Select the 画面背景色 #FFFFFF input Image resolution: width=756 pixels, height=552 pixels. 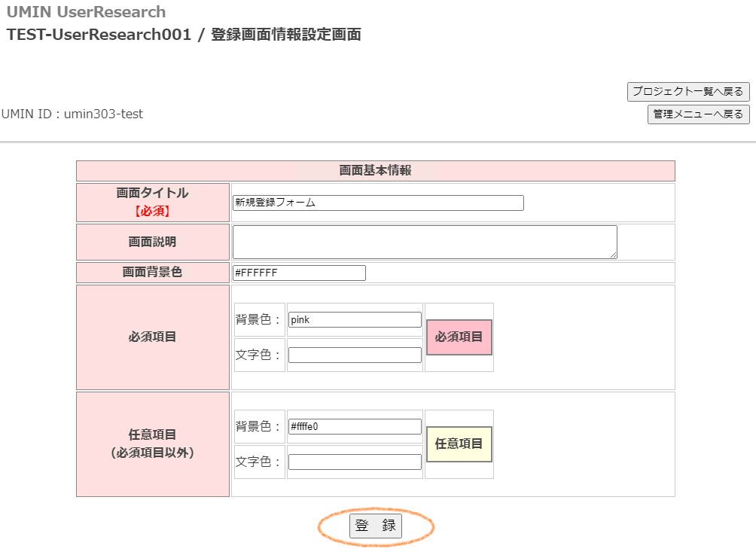coord(299,273)
